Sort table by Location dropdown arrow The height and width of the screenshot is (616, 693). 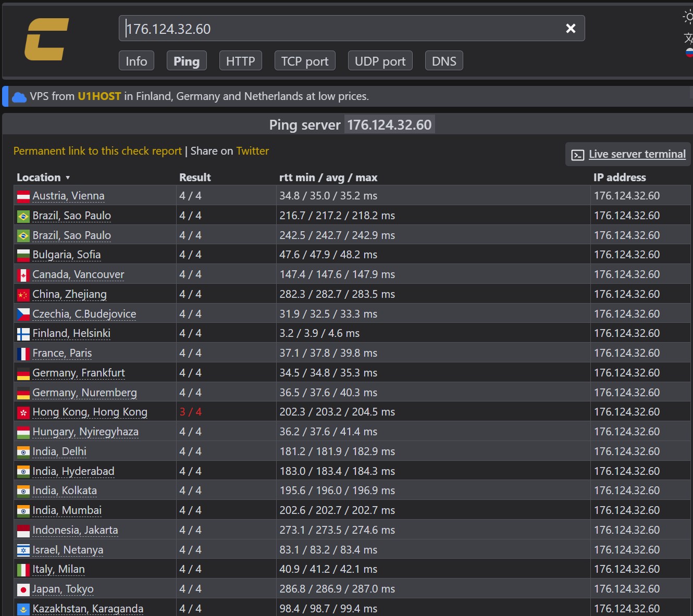[68, 178]
